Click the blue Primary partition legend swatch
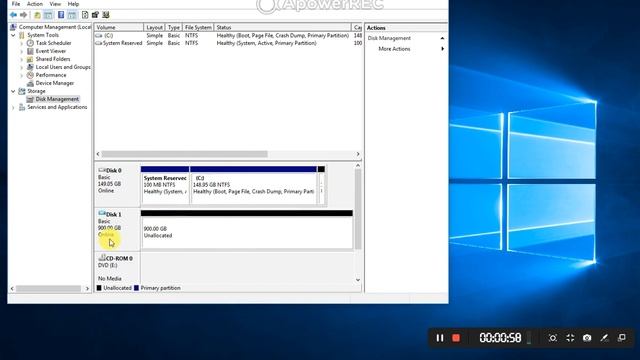Screen dimensions: 640x360 (136, 288)
